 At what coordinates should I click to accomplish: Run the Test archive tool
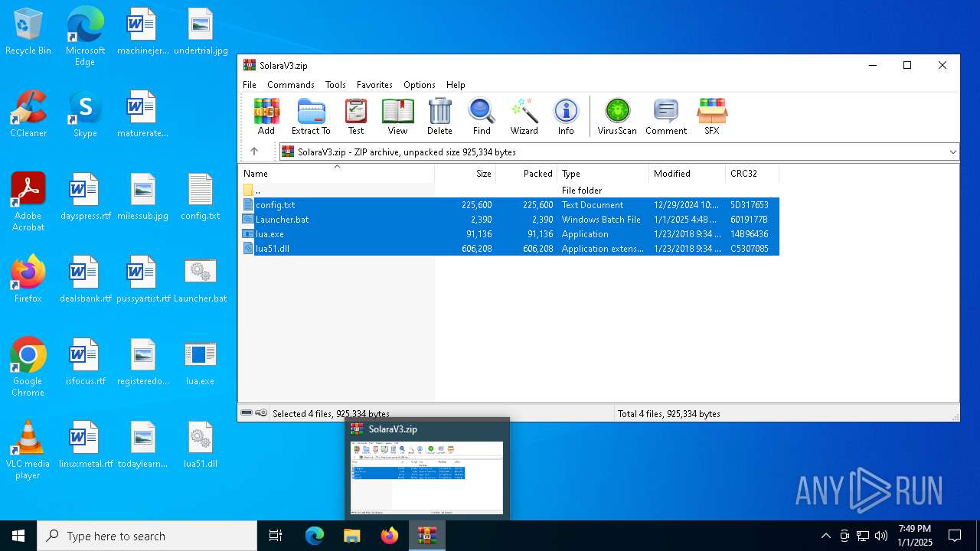[356, 117]
